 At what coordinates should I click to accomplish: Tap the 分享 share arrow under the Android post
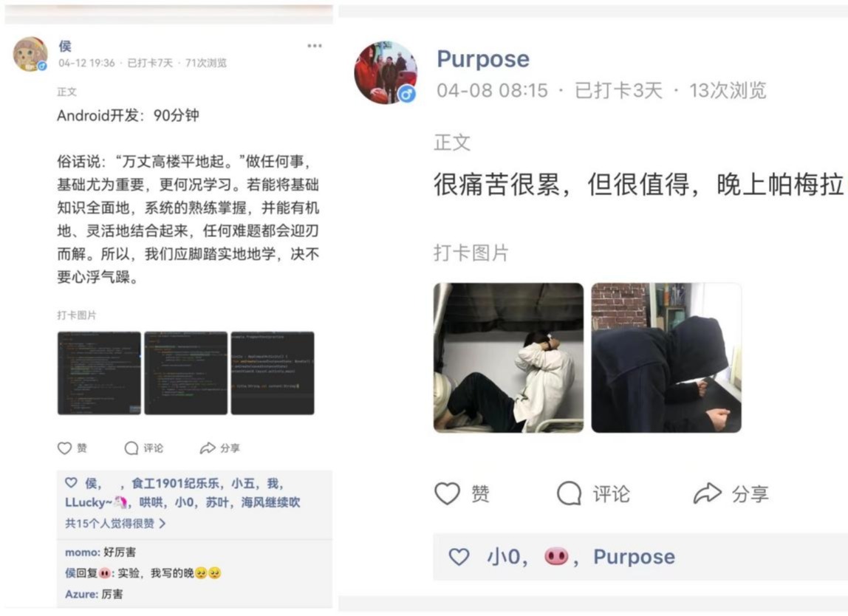click(208, 448)
